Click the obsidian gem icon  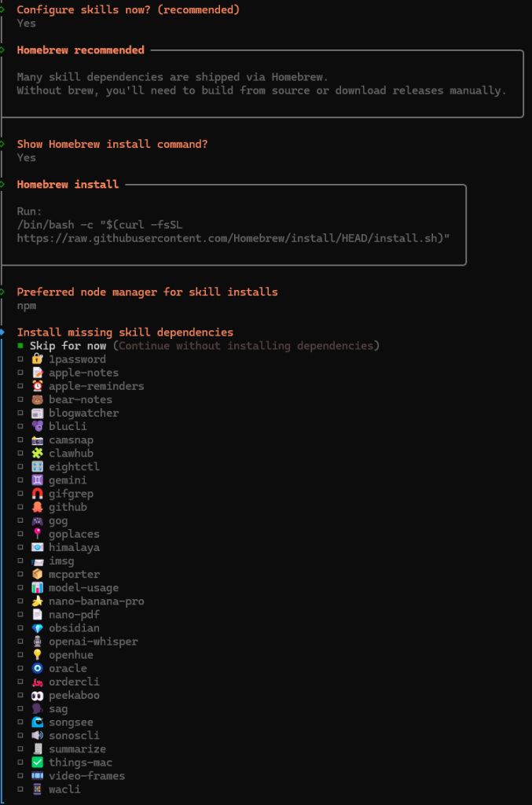(x=37, y=628)
